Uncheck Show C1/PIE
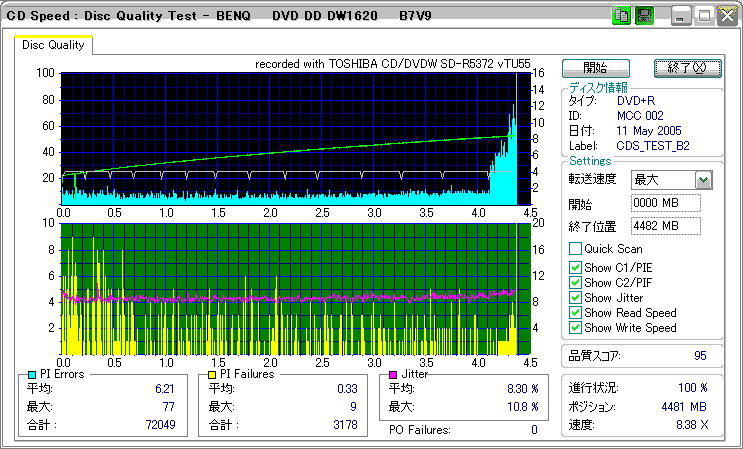The height and width of the screenshot is (449, 743). [575, 267]
